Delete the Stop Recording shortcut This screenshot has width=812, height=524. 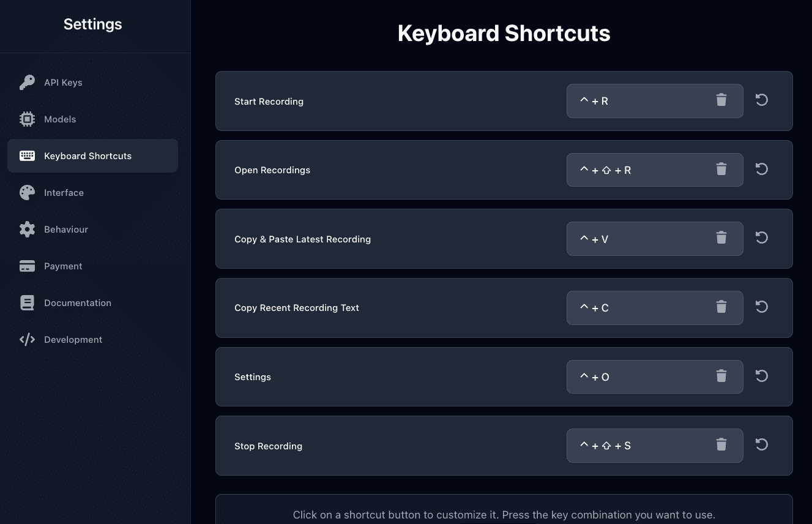tap(721, 445)
